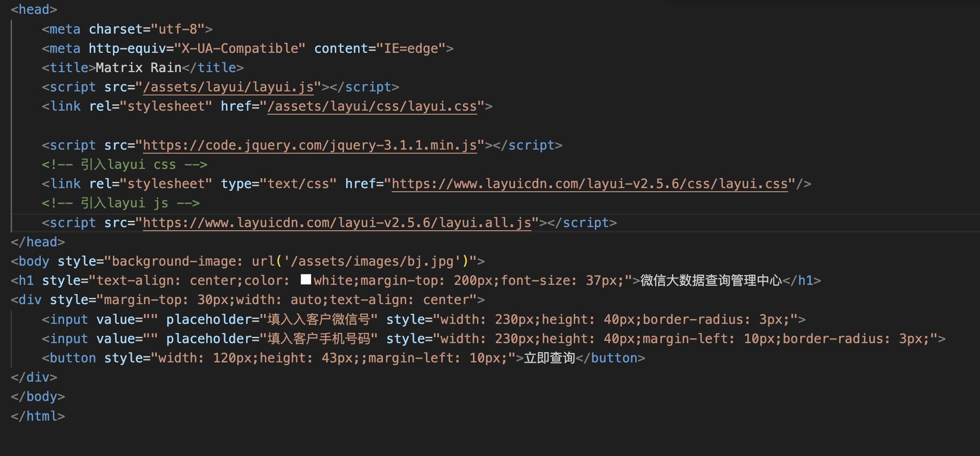The image size is (980, 456).
Task: Click the 填入入客户微信号 placeholder text
Action: click(319, 319)
